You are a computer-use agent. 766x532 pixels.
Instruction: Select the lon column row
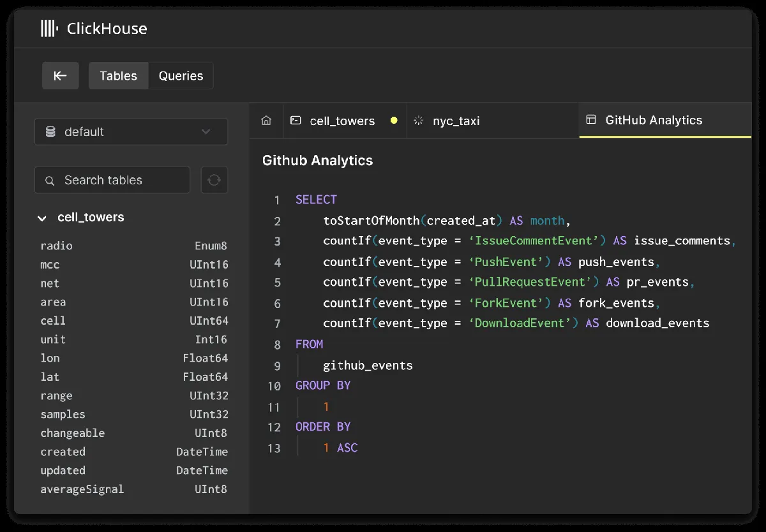tap(134, 358)
